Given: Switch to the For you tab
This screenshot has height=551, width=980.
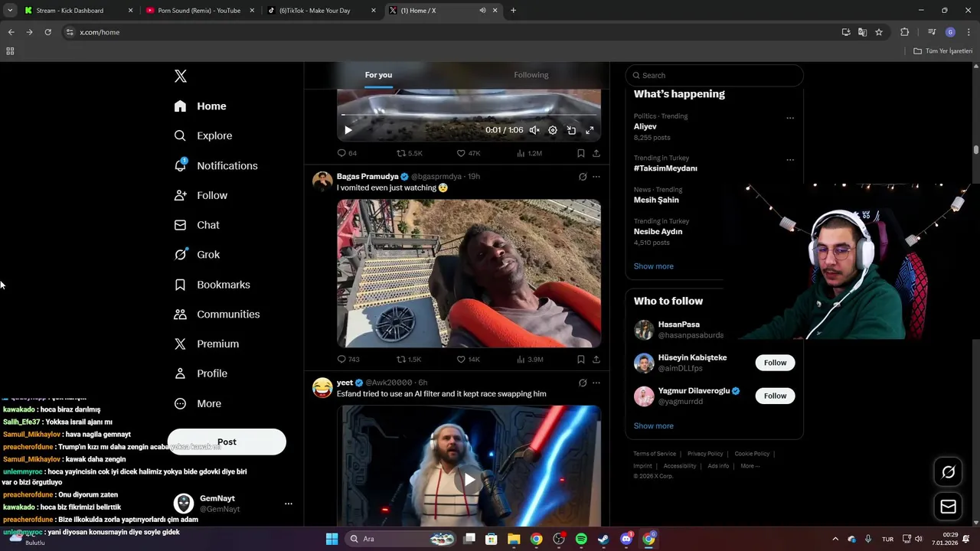Looking at the screenshot, I should 378,75.
